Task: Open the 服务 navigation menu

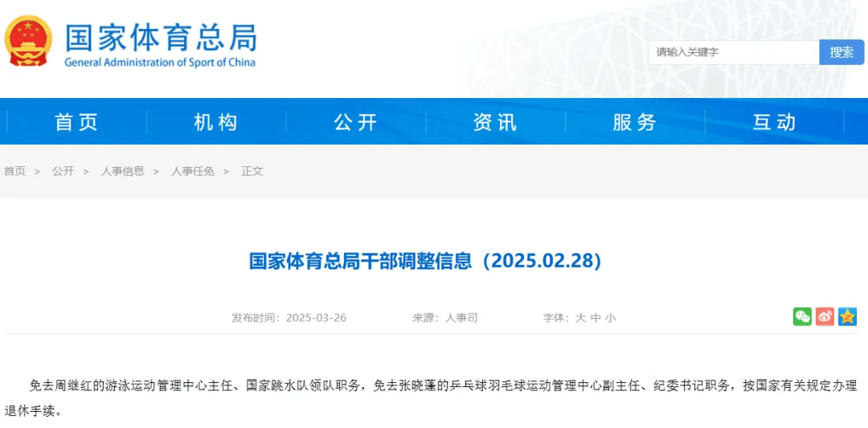Action: tap(634, 121)
